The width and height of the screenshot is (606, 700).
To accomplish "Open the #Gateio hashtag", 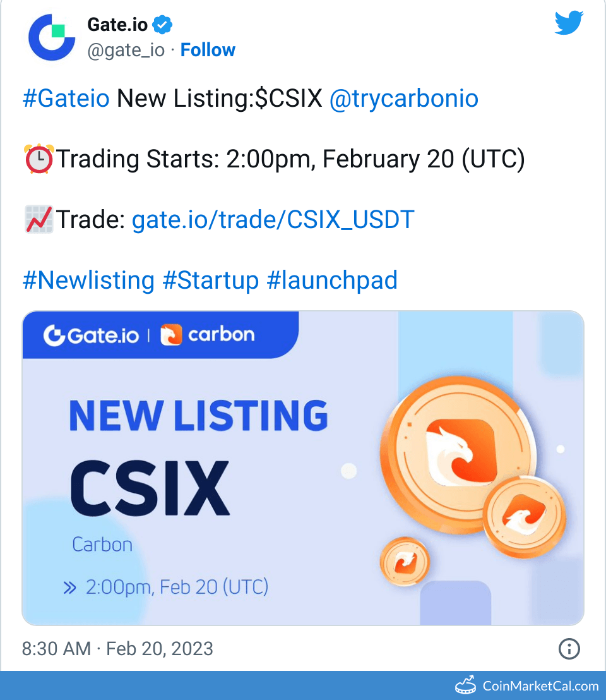I will [x=66, y=99].
